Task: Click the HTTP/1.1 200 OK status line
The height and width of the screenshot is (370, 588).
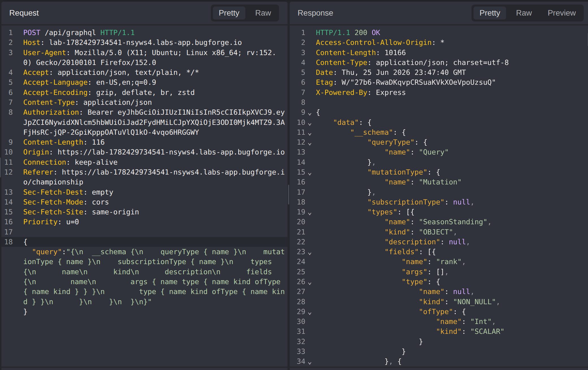Action: click(348, 33)
